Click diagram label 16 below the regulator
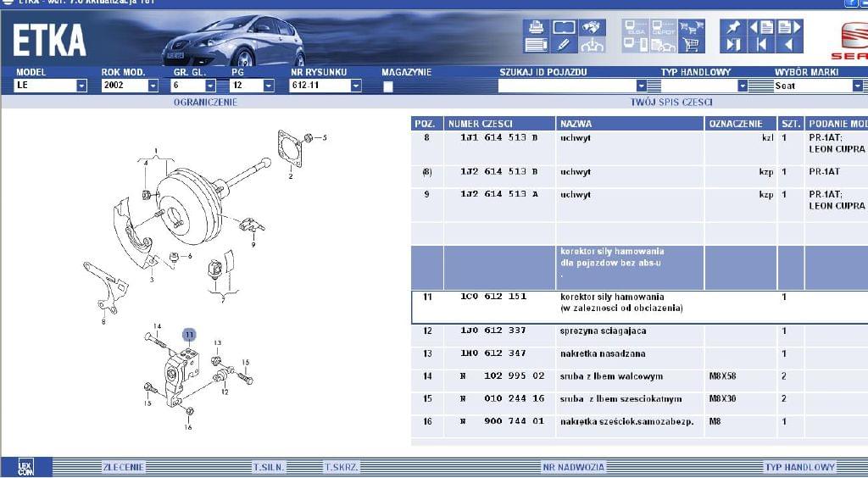 [188, 426]
